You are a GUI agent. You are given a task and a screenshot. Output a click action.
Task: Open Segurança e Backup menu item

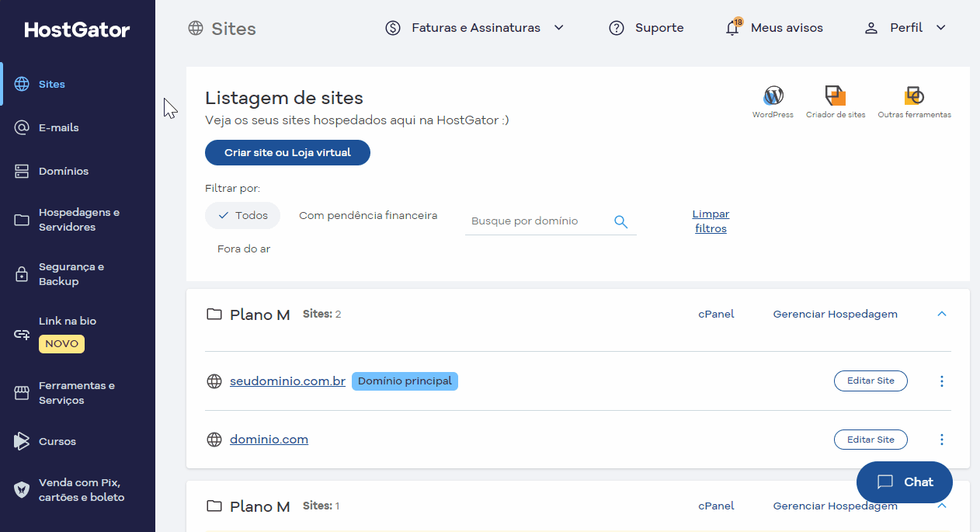click(78, 274)
